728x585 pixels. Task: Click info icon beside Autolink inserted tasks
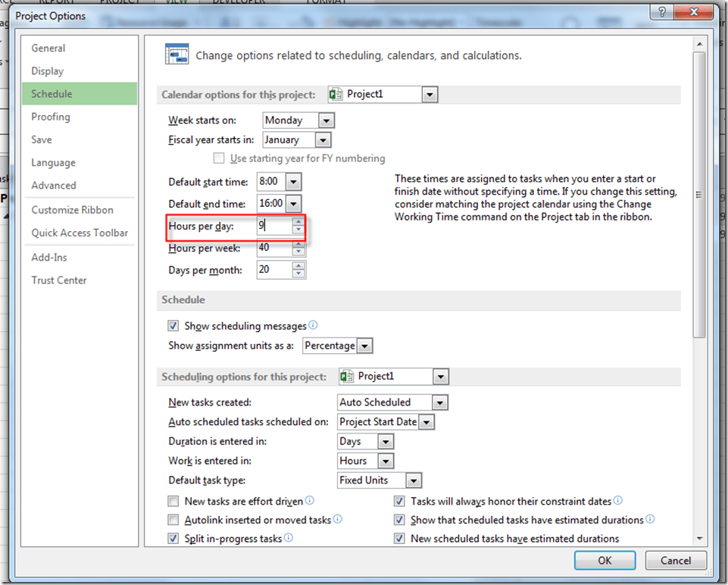click(x=337, y=520)
